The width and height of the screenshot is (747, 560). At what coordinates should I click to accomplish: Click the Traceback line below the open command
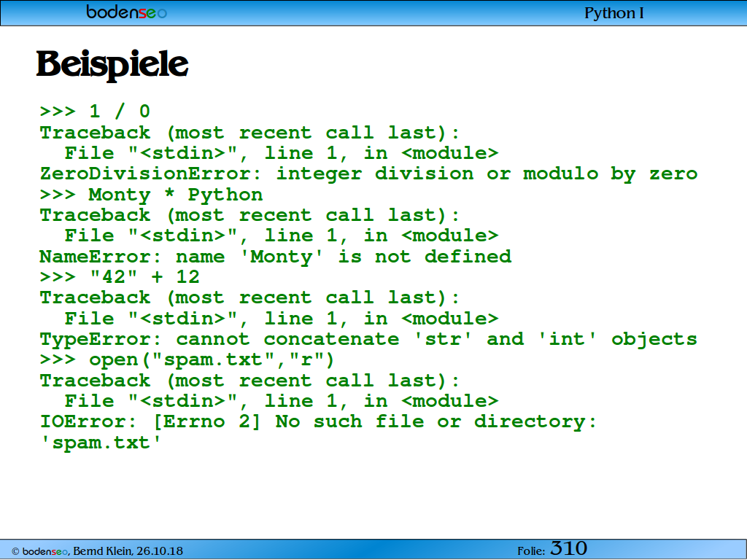click(x=249, y=381)
